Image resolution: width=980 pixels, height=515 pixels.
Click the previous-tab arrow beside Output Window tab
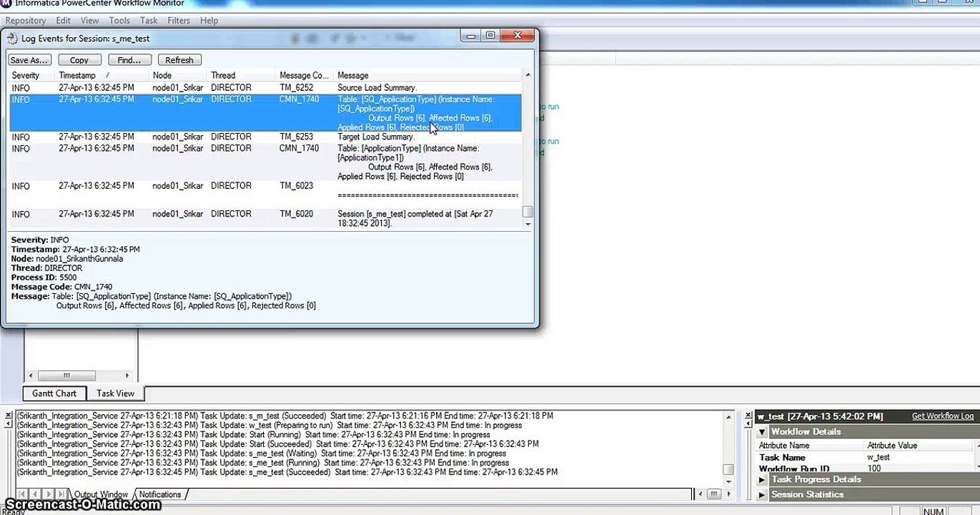point(36,494)
